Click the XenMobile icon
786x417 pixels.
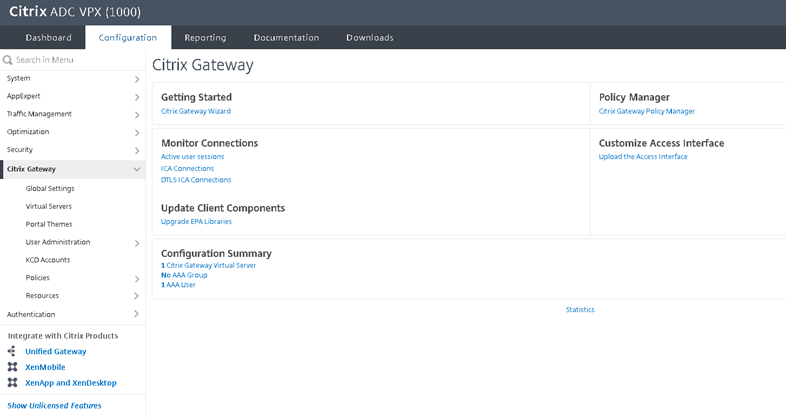(12, 367)
